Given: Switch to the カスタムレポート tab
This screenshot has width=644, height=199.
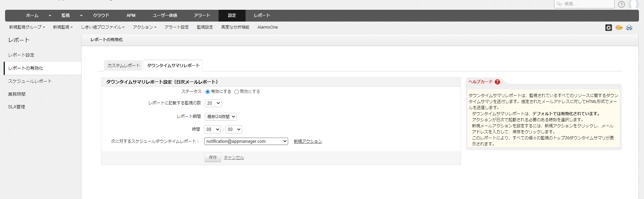Looking at the screenshot, I should pyautogui.click(x=124, y=66).
